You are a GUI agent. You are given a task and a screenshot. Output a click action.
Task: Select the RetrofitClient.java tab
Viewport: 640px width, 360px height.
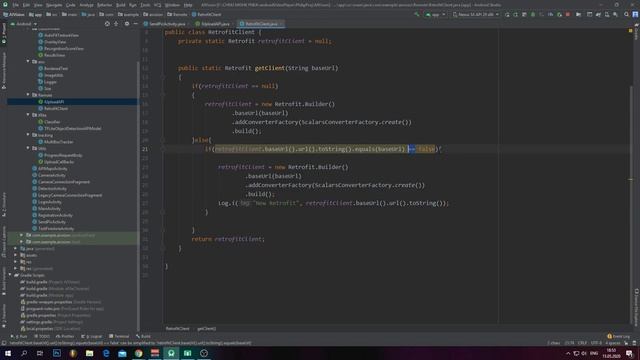coord(261,24)
